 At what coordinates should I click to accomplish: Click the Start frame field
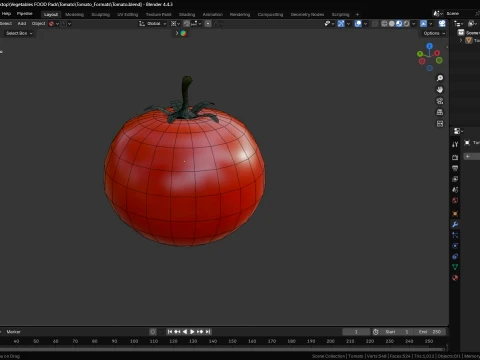(x=397, y=332)
